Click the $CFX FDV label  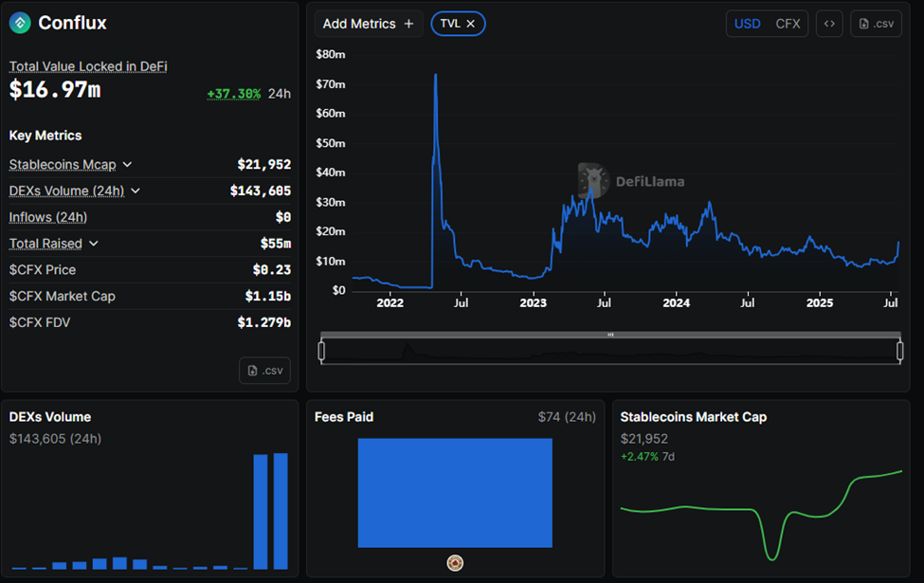(40, 322)
